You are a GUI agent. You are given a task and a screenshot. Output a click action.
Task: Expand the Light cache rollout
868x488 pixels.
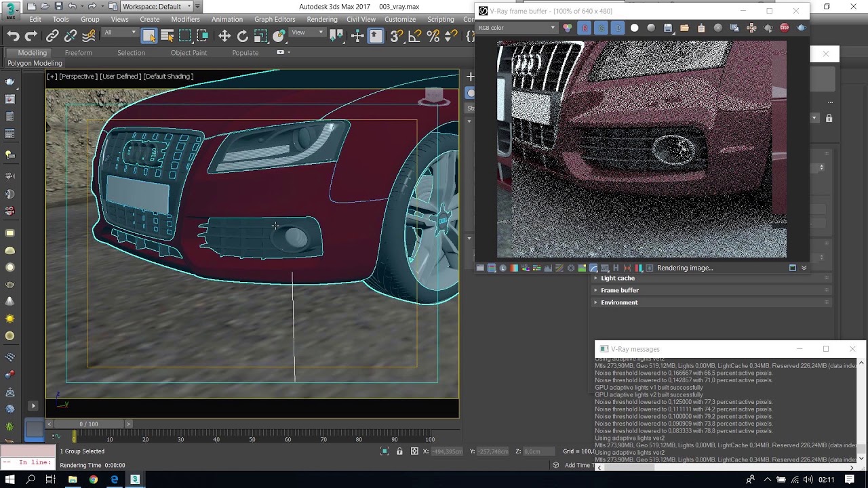617,278
